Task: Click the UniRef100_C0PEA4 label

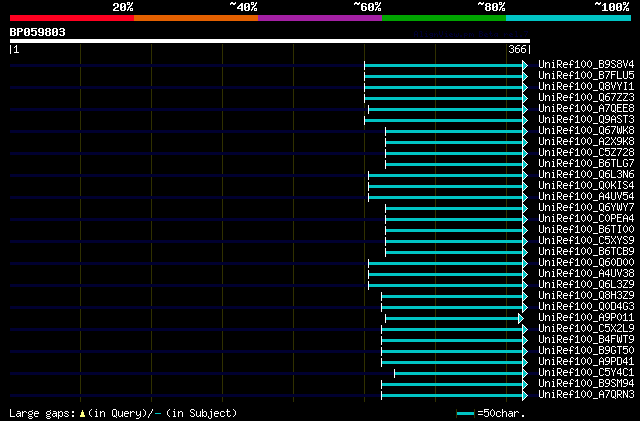Action: pyautogui.click(x=586, y=219)
